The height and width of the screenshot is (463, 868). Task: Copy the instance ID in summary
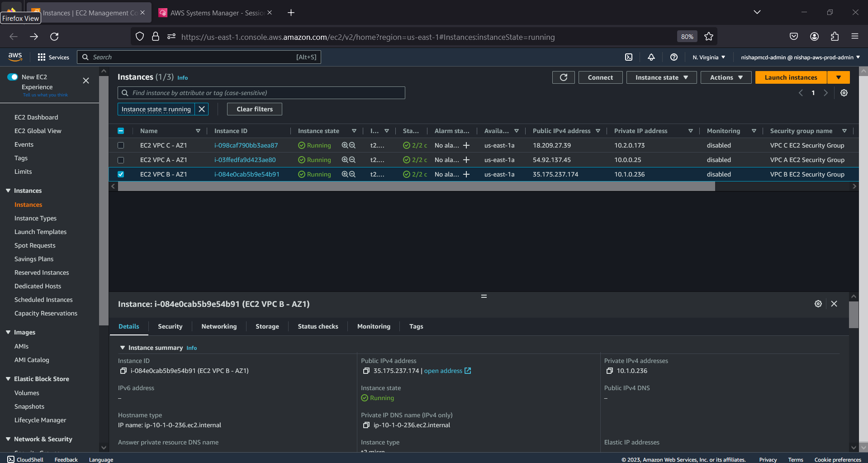(x=123, y=371)
